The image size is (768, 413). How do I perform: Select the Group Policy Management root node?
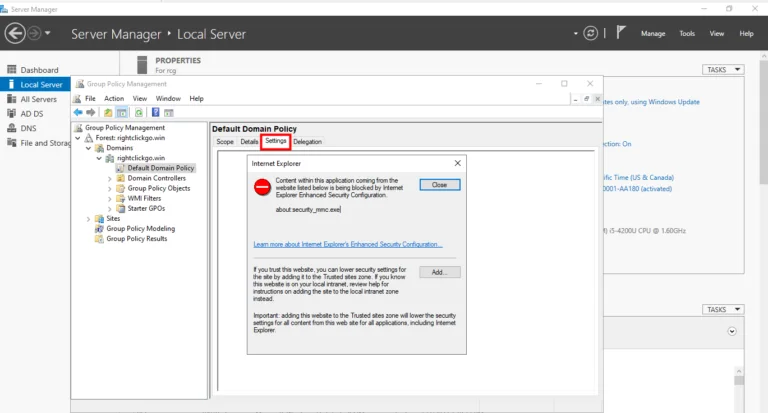pyautogui.click(x=125, y=128)
